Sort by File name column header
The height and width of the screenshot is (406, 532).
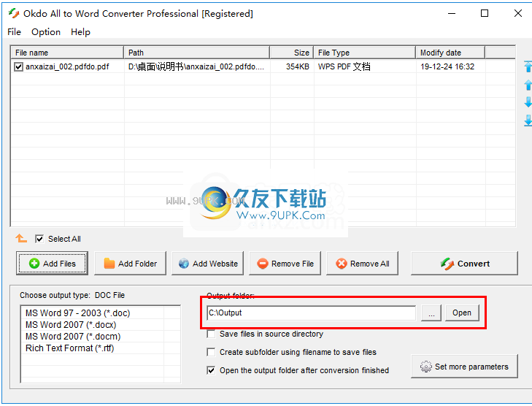67,53
